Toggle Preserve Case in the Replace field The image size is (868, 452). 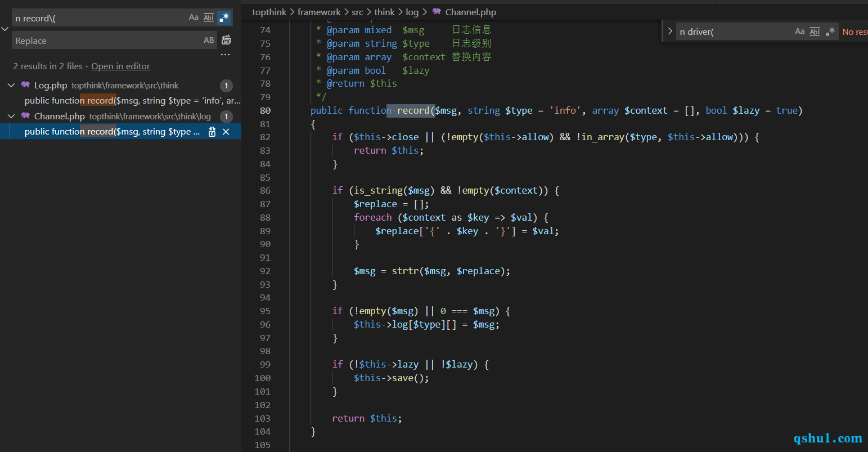point(209,41)
